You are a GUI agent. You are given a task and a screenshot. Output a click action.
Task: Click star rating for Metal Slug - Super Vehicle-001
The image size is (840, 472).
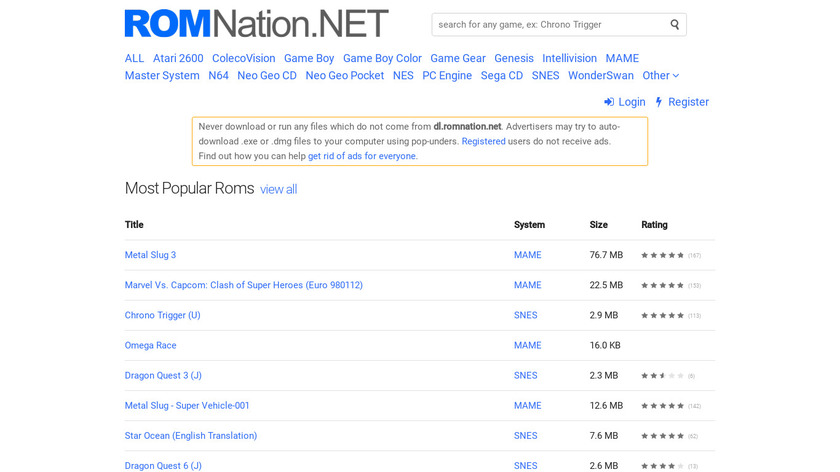click(x=663, y=406)
